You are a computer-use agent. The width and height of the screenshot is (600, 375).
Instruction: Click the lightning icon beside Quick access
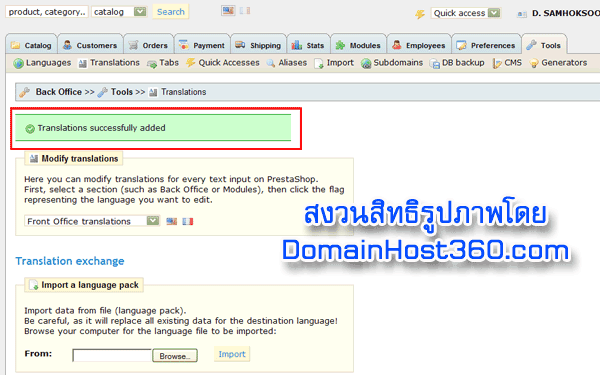420,14
